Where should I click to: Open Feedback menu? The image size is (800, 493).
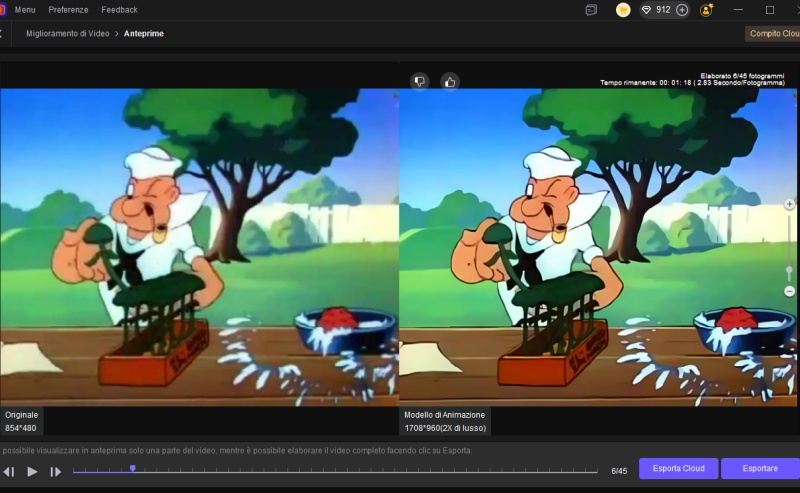click(x=119, y=10)
